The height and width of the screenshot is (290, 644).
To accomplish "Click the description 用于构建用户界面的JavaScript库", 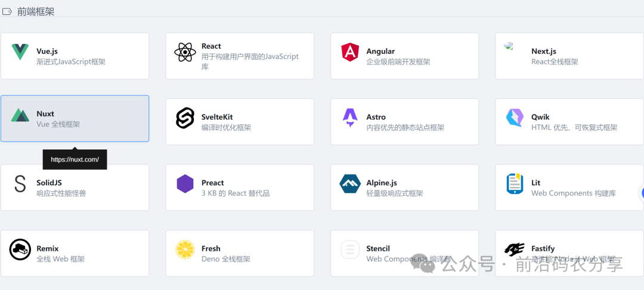I will (x=250, y=61).
